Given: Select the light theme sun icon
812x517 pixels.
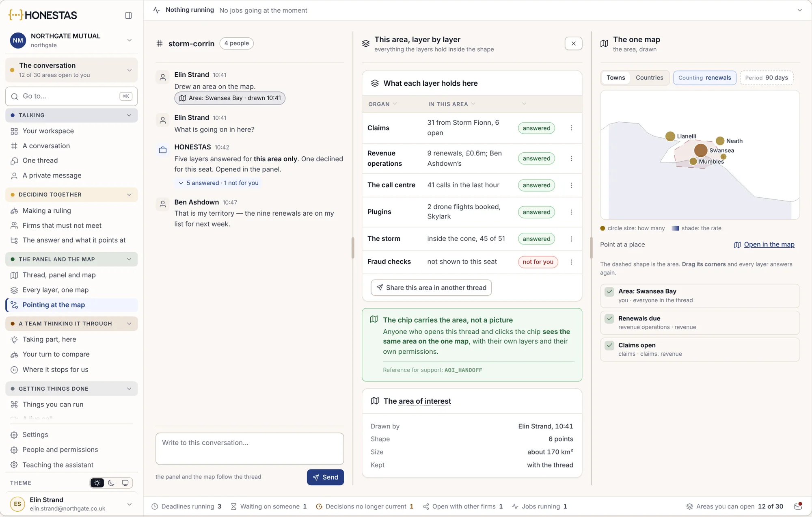Looking at the screenshot, I should (97, 483).
